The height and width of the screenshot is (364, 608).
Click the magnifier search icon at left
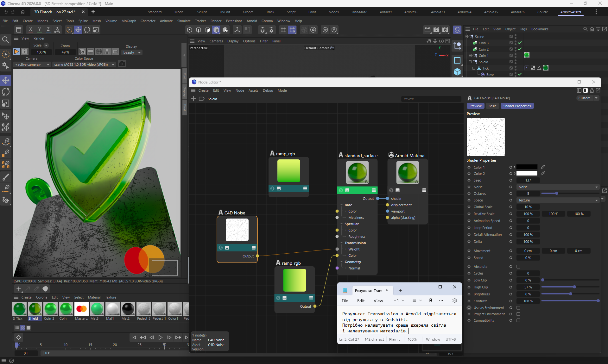click(5, 40)
